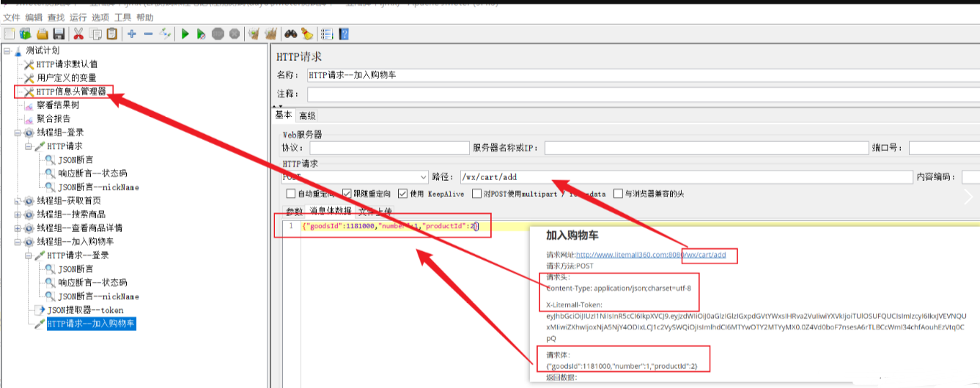The height and width of the screenshot is (388, 980).
Task: Start the test with green play icon
Action: [x=185, y=34]
